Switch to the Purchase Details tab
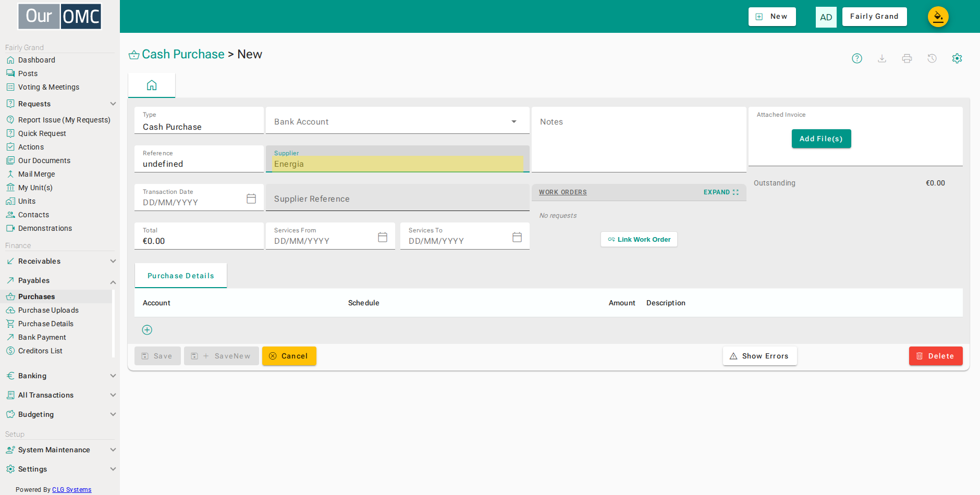Screen dimensions: 980x495 pyautogui.click(x=181, y=276)
